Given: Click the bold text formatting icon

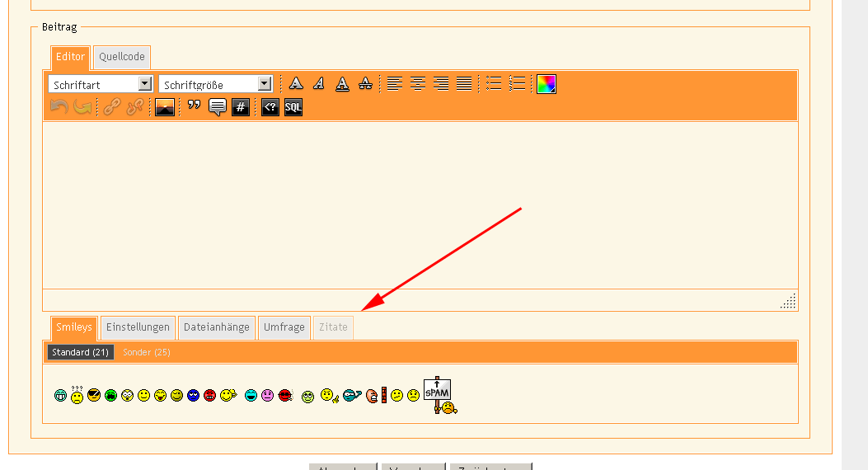Looking at the screenshot, I should [296, 83].
